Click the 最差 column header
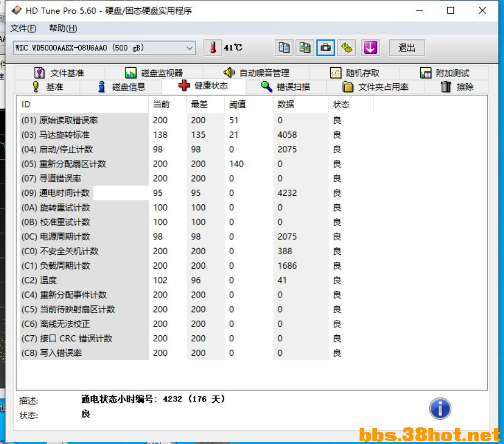This screenshot has height=444, width=504. click(205, 104)
